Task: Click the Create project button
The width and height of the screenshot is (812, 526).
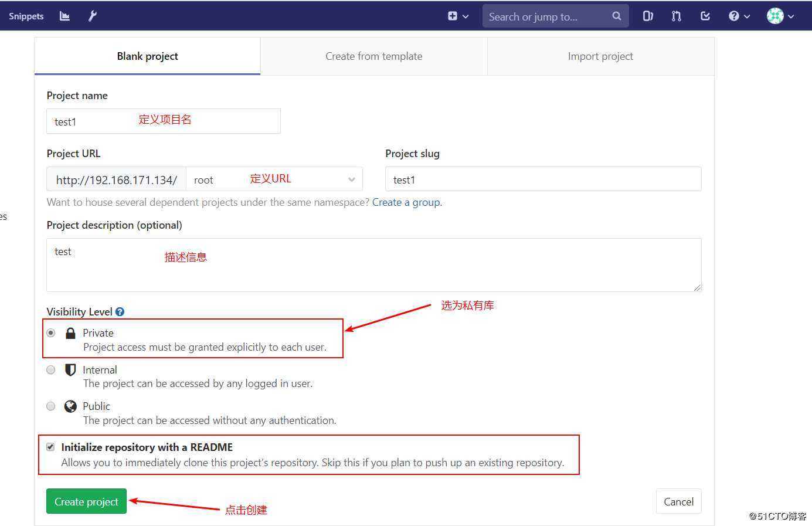Action: pos(86,501)
